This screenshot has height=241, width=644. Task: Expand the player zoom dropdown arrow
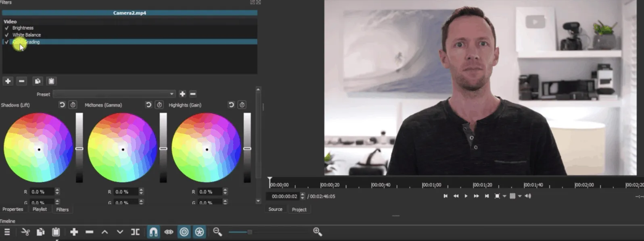504,196
